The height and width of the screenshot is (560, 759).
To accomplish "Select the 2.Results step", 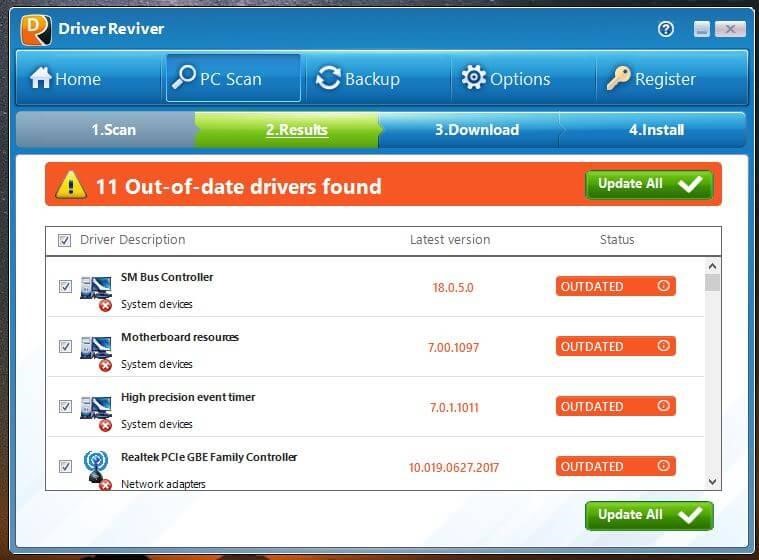I will tap(288, 130).
